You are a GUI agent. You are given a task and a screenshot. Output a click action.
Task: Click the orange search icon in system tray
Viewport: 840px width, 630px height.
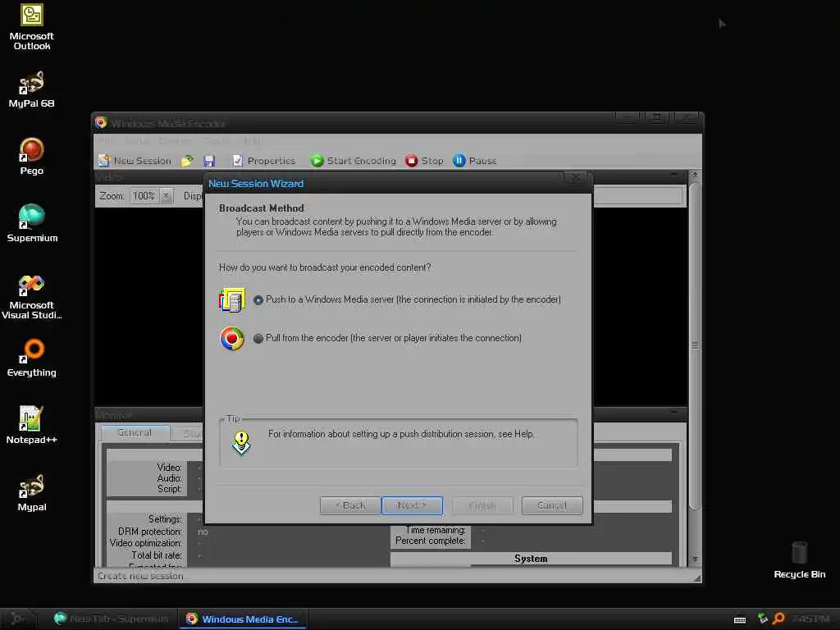[x=779, y=619]
